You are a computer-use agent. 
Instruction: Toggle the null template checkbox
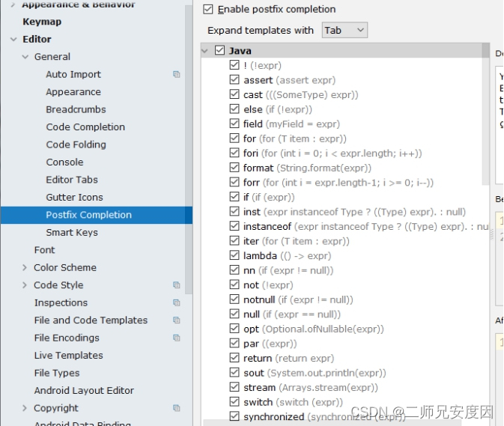pos(234,314)
